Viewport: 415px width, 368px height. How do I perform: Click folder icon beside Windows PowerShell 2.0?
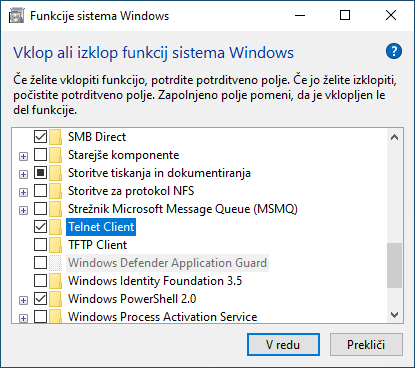tap(55, 299)
